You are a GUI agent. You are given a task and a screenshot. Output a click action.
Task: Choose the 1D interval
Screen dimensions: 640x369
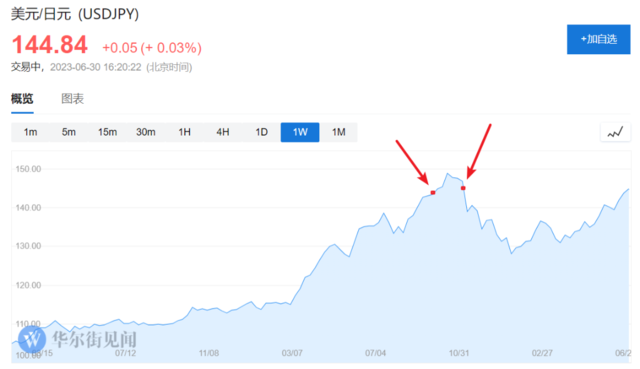tap(261, 132)
